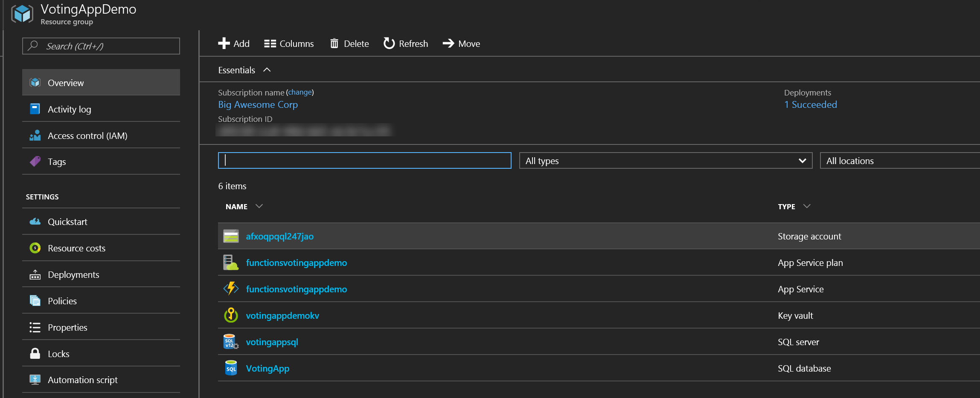Click the Refresh toolbar button label
Viewport: 980px width, 398px height.
coord(413,43)
